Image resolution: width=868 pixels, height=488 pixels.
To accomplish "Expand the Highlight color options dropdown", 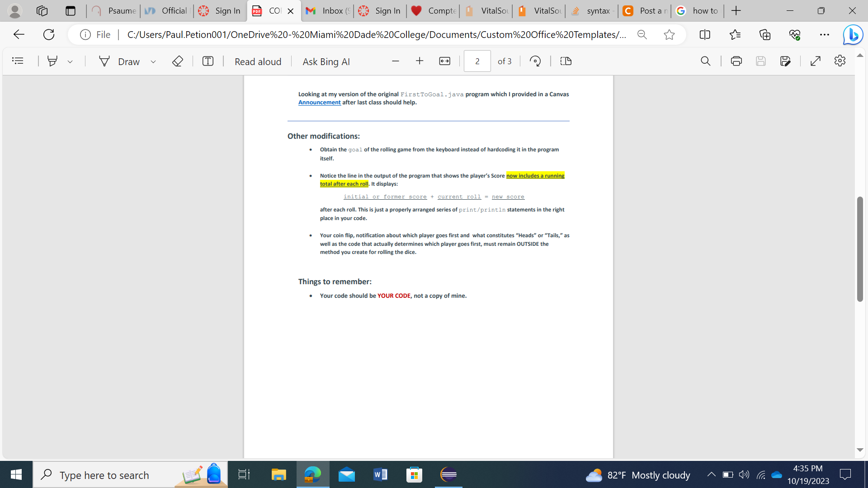I will point(70,61).
